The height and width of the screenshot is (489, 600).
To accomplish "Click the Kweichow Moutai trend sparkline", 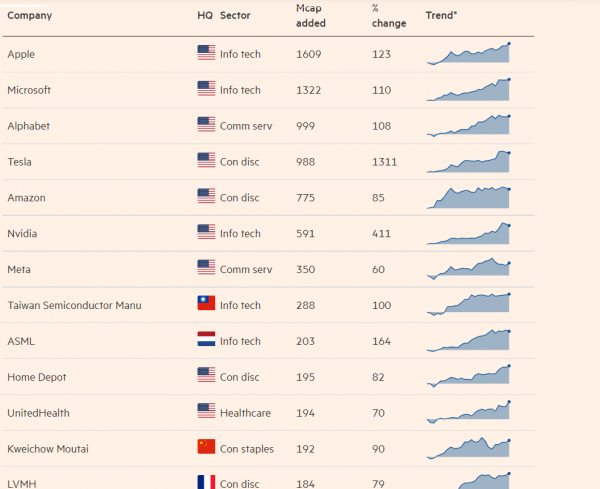I will tap(468, 448).
